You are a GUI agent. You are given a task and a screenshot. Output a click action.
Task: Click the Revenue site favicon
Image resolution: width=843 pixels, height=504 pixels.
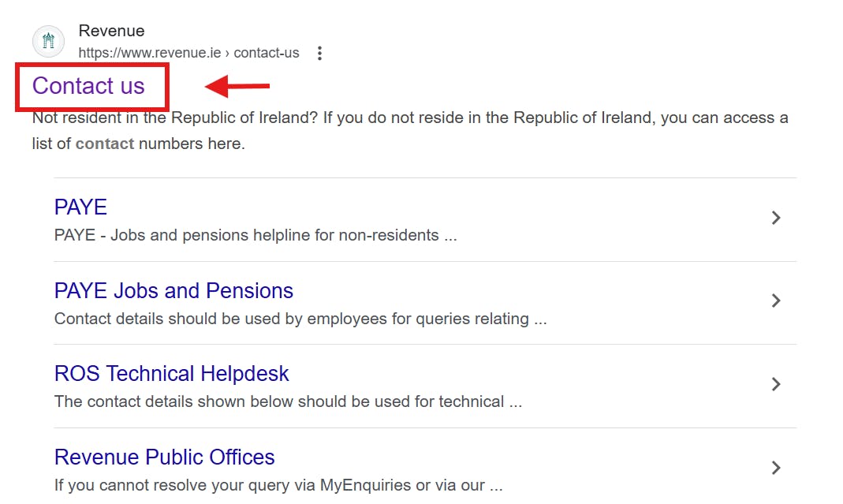(48, 41)
